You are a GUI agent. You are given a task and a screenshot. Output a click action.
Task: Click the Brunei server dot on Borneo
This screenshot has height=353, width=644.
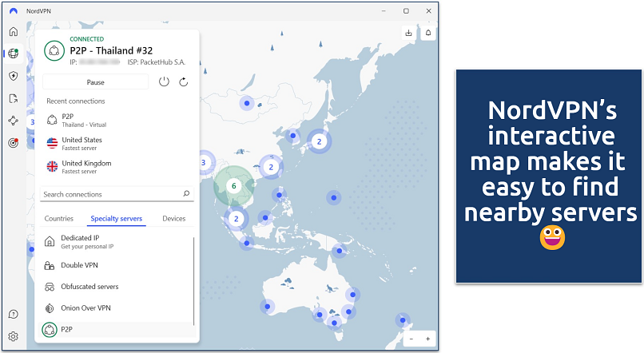pos(265,217)
